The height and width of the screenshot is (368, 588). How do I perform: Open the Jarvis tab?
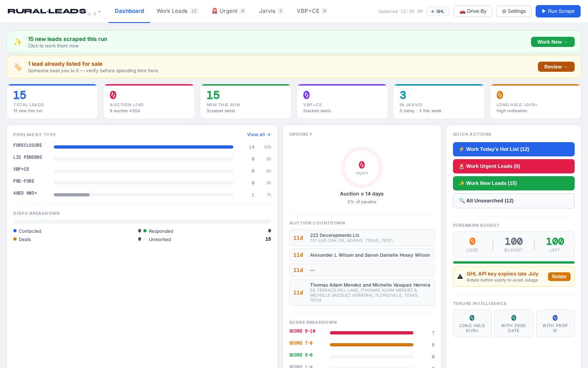[271, 11]
